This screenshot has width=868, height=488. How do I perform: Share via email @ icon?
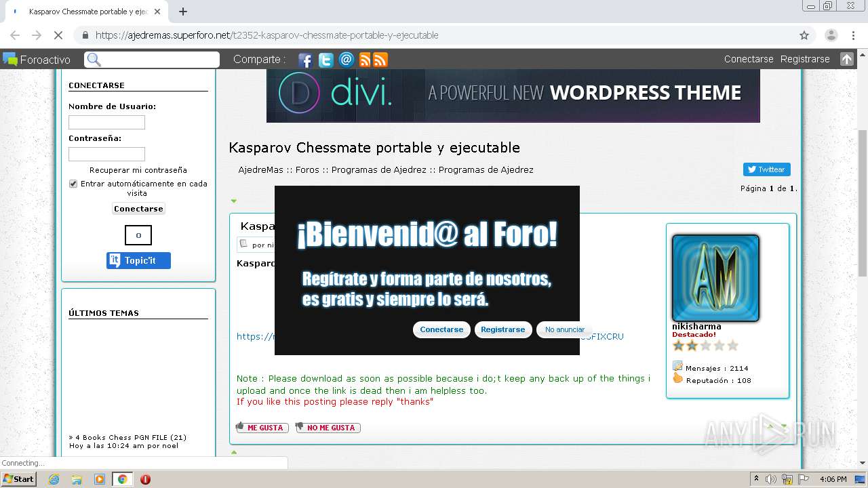(347, 60)
